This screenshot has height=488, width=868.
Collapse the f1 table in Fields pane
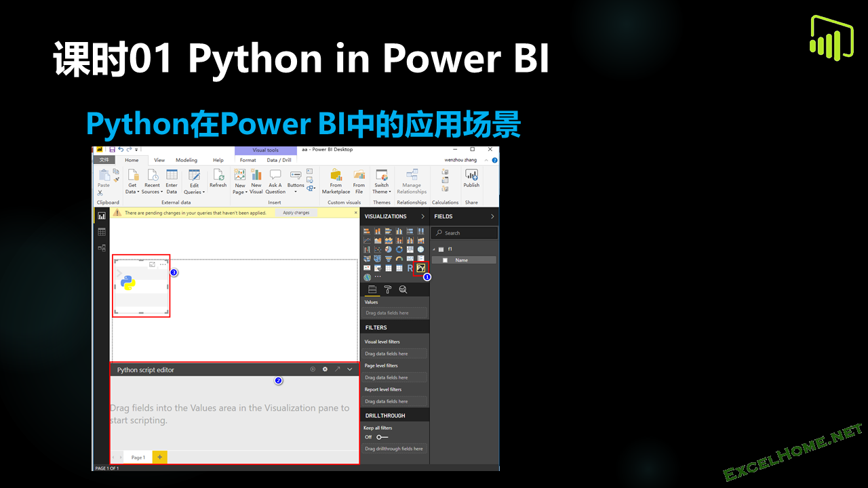tap(434, 249)
